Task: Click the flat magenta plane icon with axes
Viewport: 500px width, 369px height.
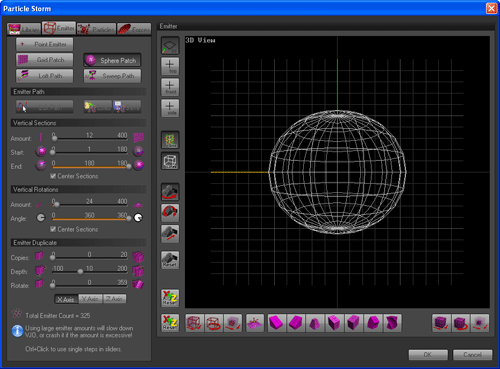Action: [x=255, y=323]
